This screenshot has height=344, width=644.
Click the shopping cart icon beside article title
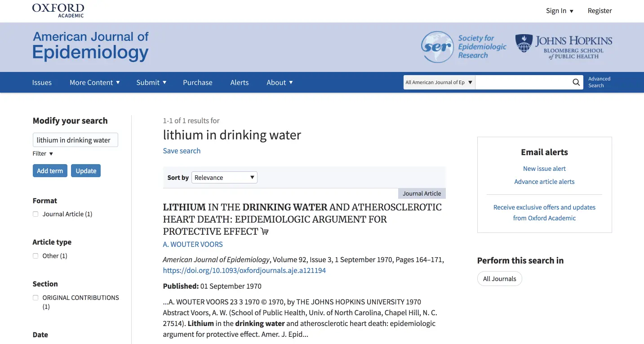tap(265, 232)
